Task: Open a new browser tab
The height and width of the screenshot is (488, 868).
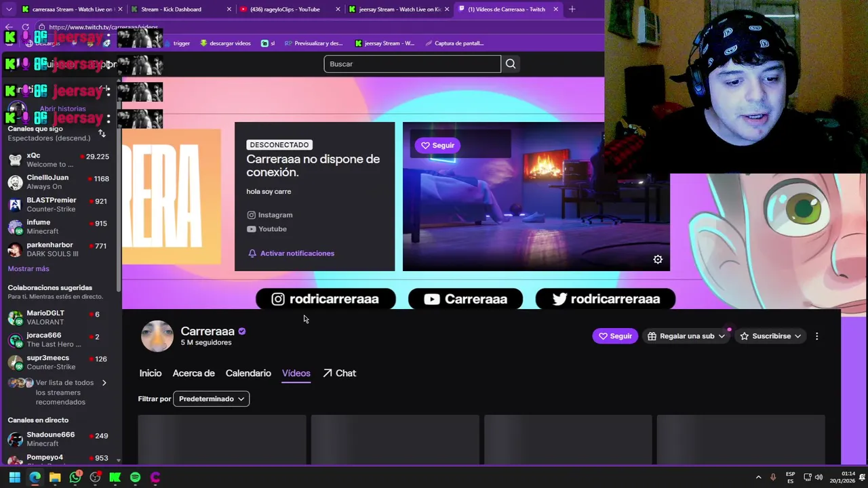Action: pyautogui.click(x=572, y=9)
